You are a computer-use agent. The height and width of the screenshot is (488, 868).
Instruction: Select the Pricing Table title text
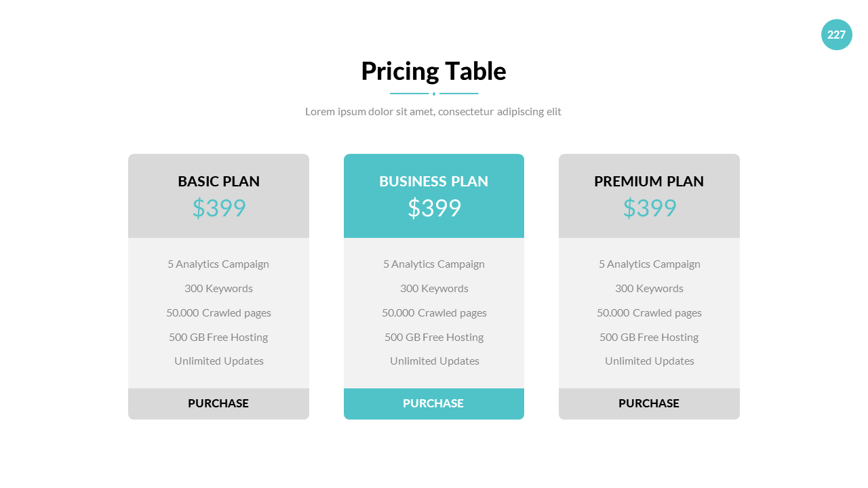point(433,71)
